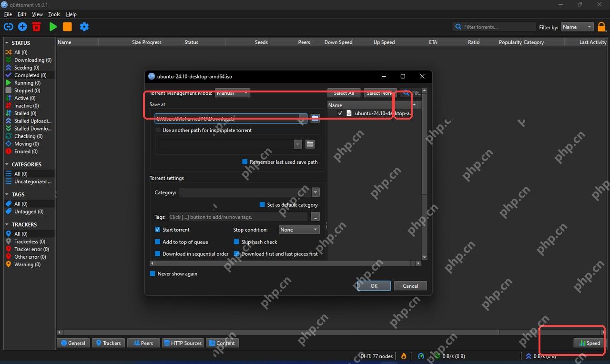Toggle the Skip hash check checkbox
610x364 pixels.
click(x=236, y=242)
